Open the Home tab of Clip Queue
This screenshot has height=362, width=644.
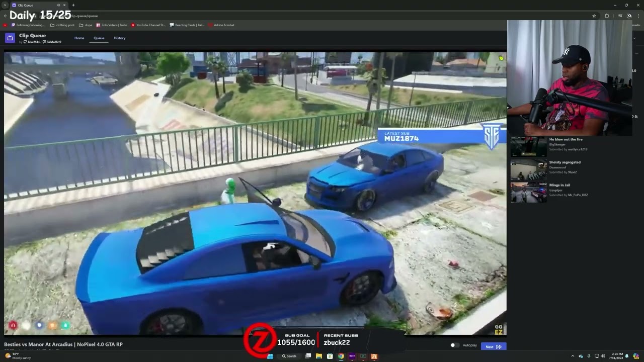pyautogui.click(x=79, y=38)
